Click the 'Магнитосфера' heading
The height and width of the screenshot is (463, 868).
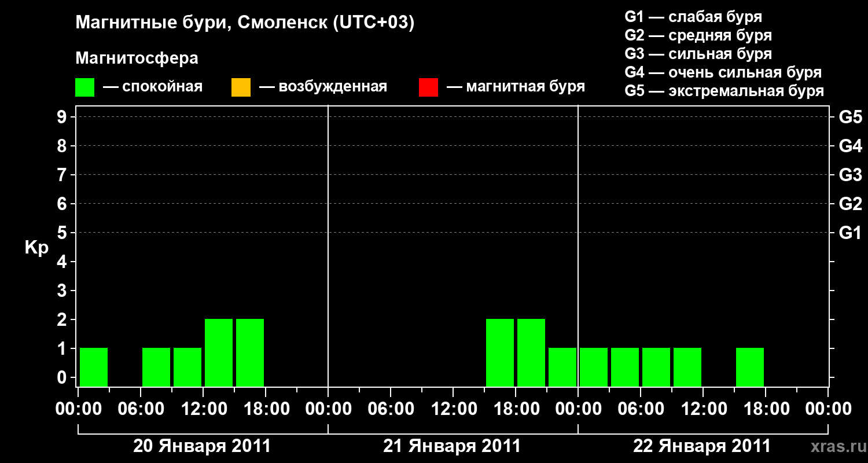(137, 58)
